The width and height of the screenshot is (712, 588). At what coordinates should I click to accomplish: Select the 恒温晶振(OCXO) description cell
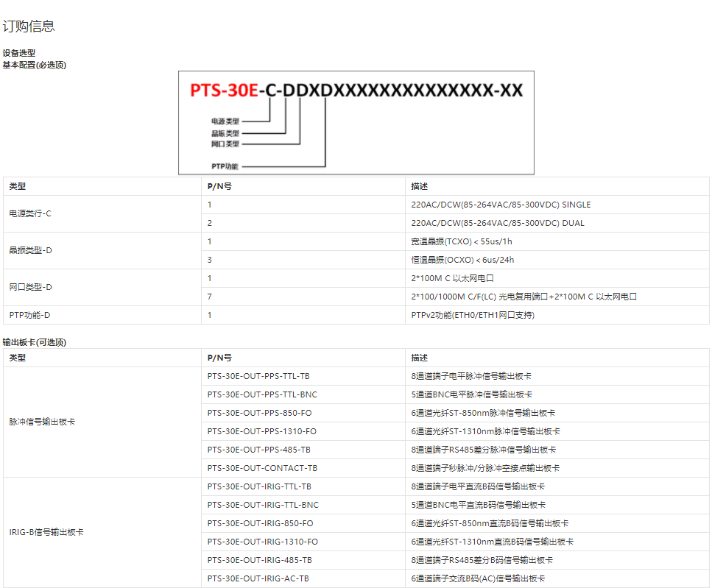462,260
